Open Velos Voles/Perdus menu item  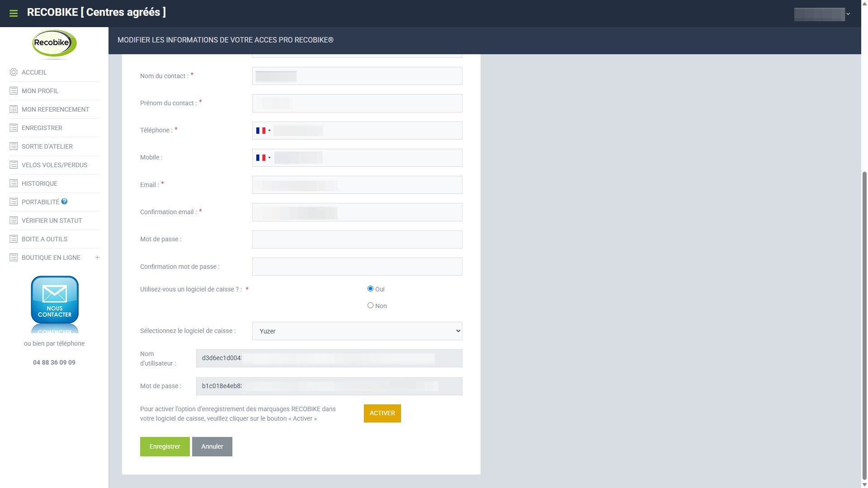(x=54, y=165)
